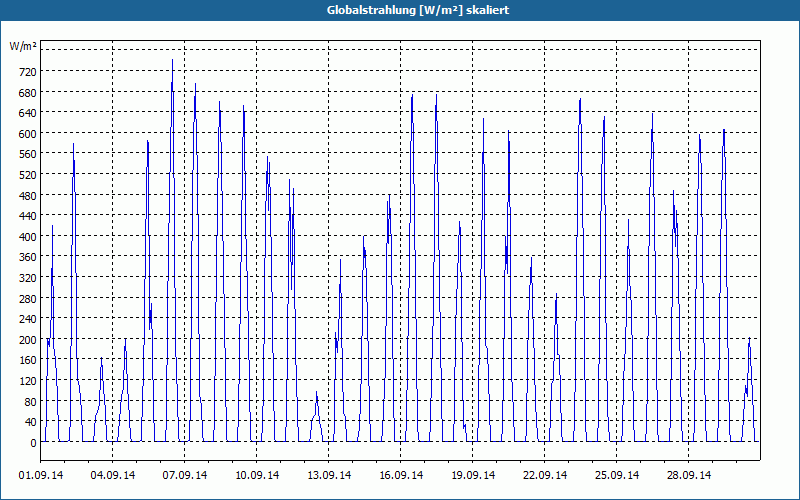
Task: Click the 07.09.14 date label
Action: pyautogui.click(x=185, y=475)
